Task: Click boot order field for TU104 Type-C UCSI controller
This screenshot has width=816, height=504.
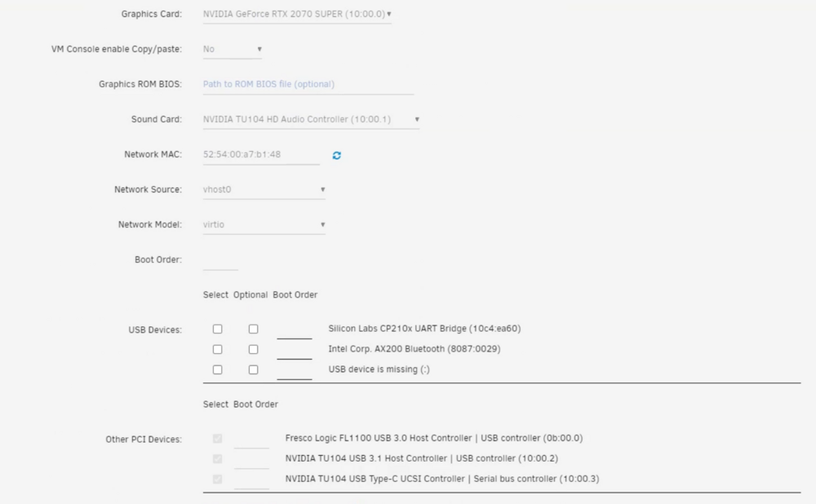Action: [x=251, y=480]
